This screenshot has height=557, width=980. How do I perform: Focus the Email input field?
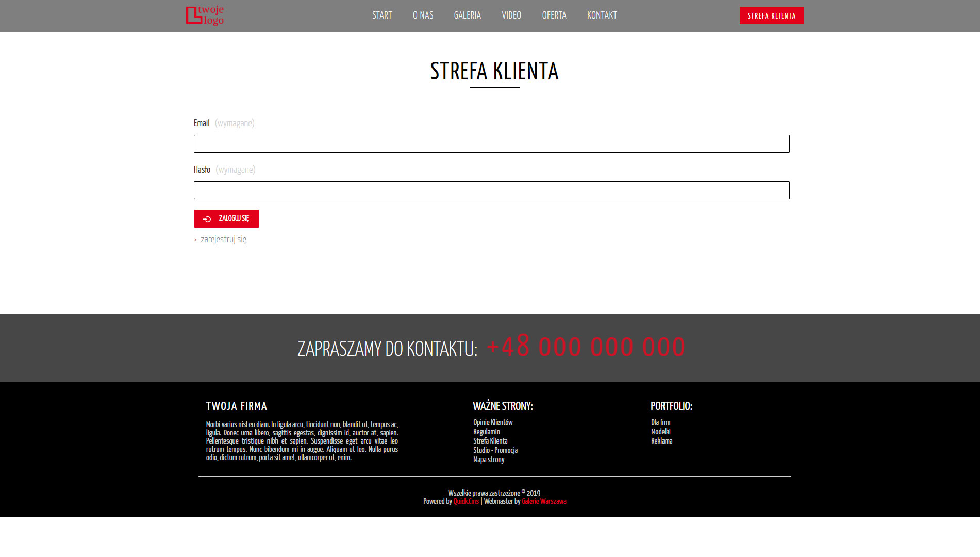click(491, 144)
